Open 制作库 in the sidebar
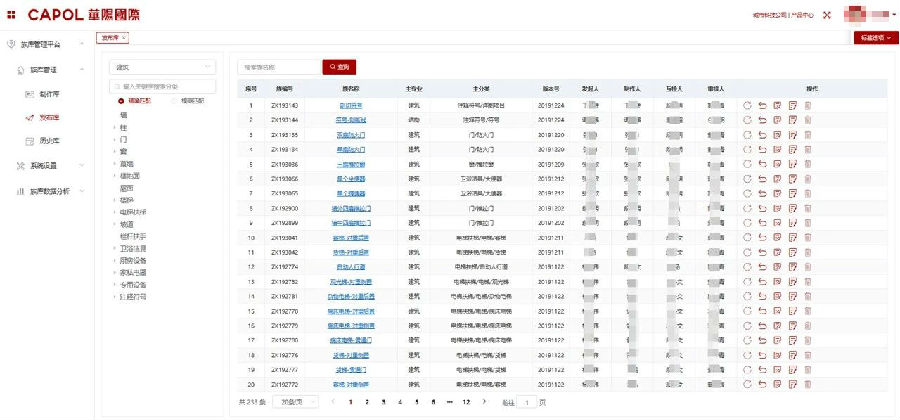 pyautogui.click(x=49, y=93)
